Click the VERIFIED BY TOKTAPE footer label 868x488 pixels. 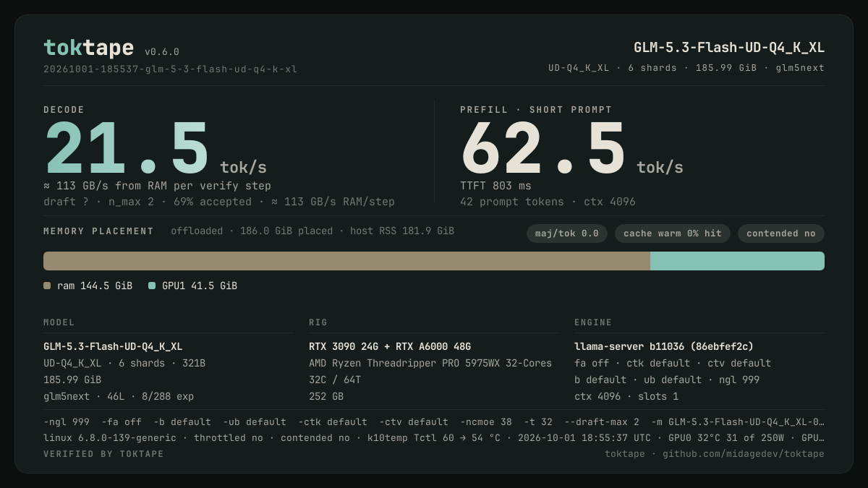pyautogui.click(x=103, y=454)
